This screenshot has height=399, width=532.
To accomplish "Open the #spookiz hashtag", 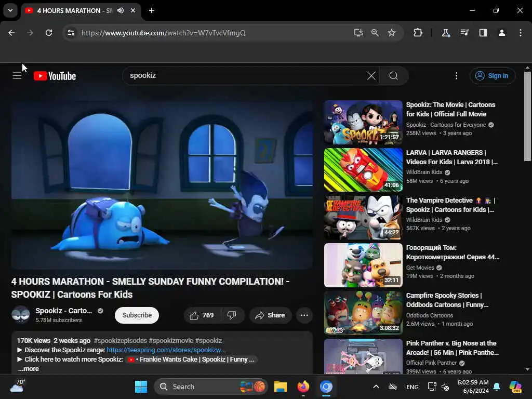I will pyautogui.click(x=208, y=341).
